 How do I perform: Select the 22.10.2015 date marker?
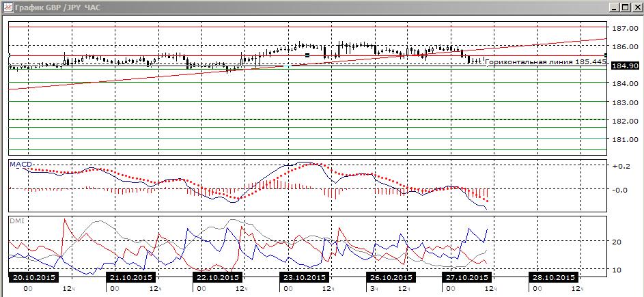click(x=217, y=277)
